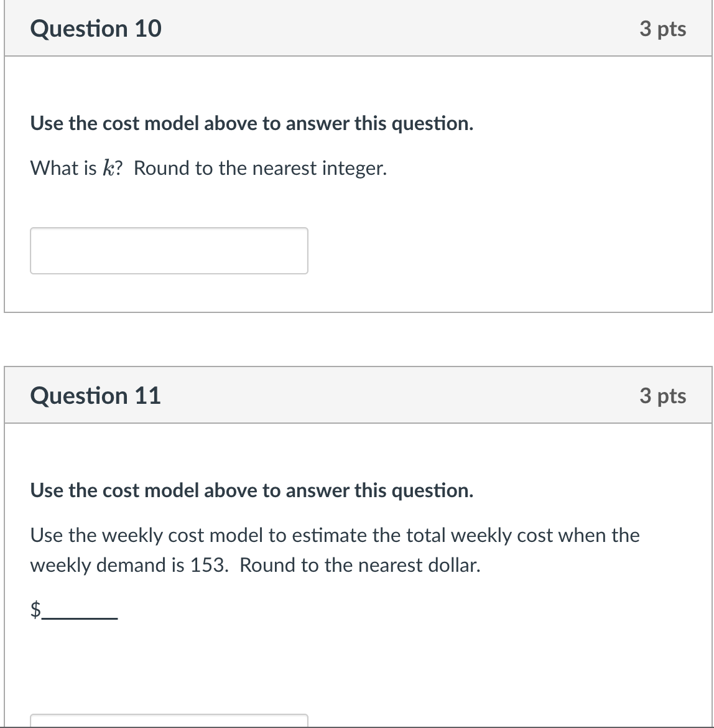
Task: Click the Question 10 title text
Action: click(96, 29)
